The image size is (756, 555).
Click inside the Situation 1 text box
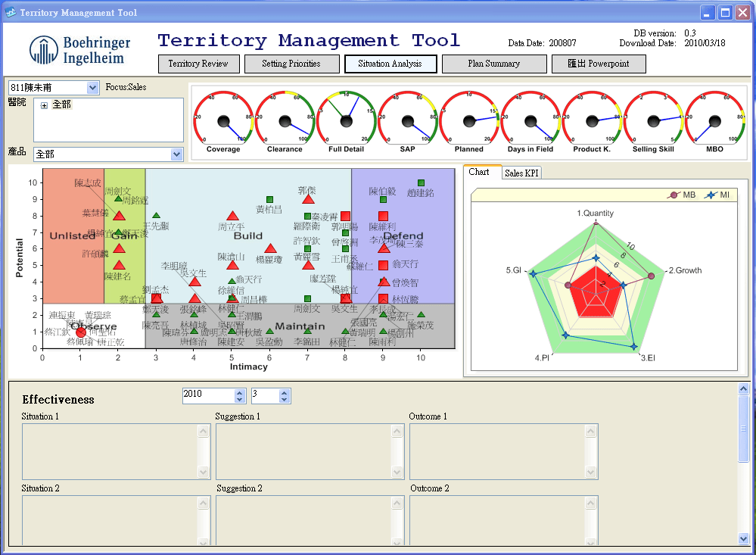[110, 451]
